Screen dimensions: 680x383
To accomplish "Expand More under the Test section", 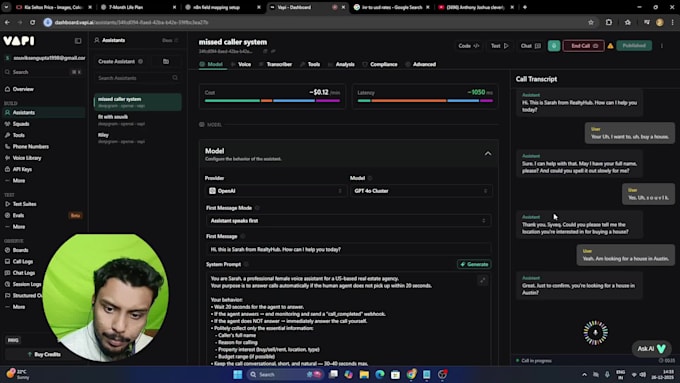I will (x=19, y=226).
